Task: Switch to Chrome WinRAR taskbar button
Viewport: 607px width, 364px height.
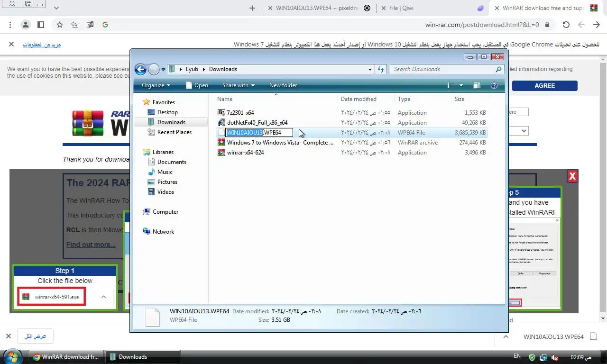Action: [x=65, y=357]
